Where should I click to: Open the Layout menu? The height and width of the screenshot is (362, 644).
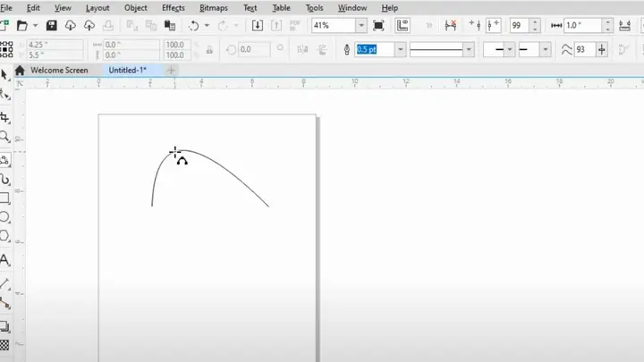(97, 8)
